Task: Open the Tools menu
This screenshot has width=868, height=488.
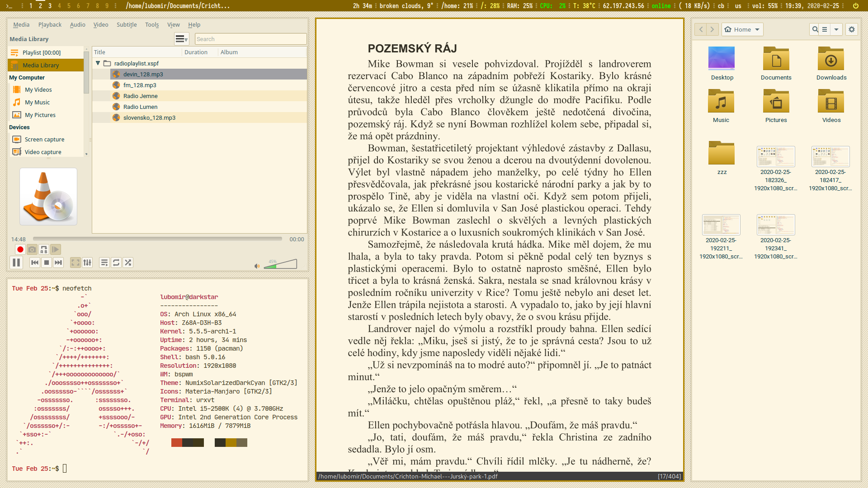Action: pos(152,25)
